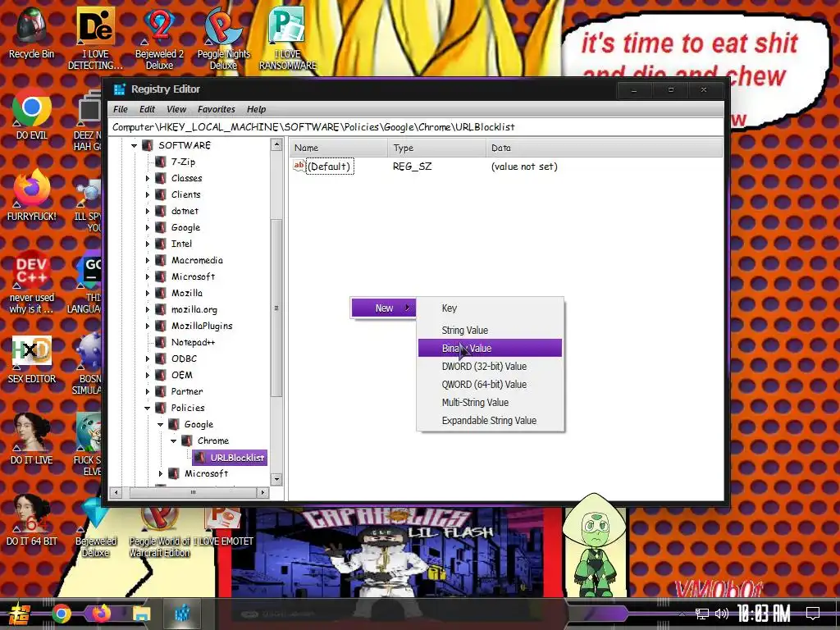Open the Help menu
This screenshot has width=840, height=630.
(256, 109)
